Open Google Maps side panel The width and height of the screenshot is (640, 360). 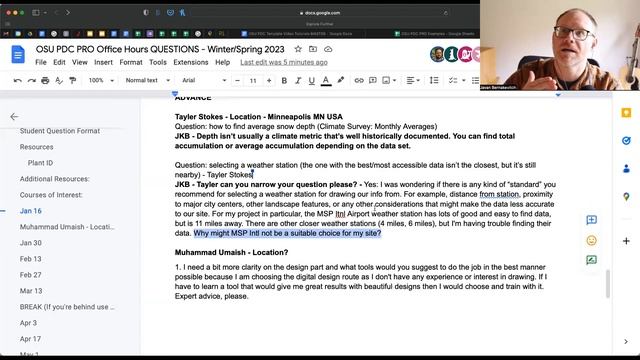point(626,197)
